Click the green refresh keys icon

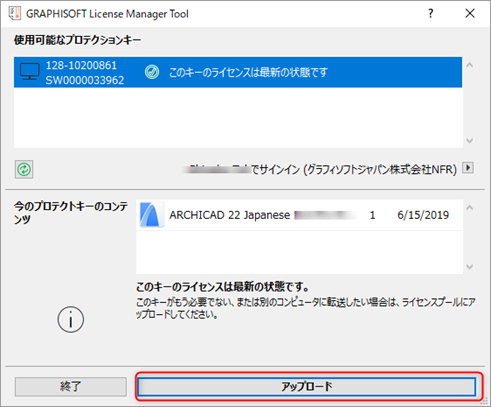pyautogui.click(x=24, y=169)
